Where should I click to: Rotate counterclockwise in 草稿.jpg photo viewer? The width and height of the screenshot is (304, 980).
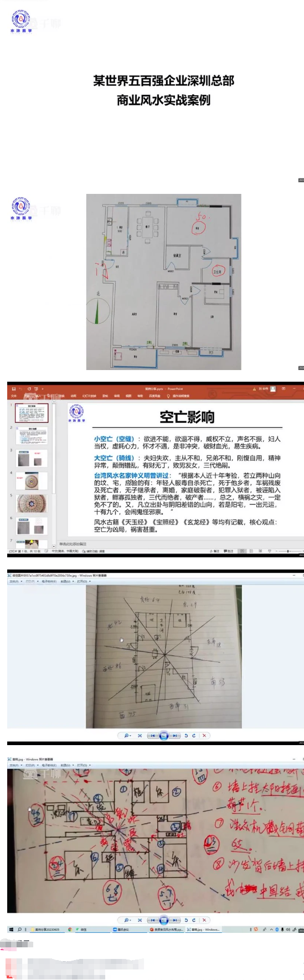pyautogui.click(x=186, y=920)
